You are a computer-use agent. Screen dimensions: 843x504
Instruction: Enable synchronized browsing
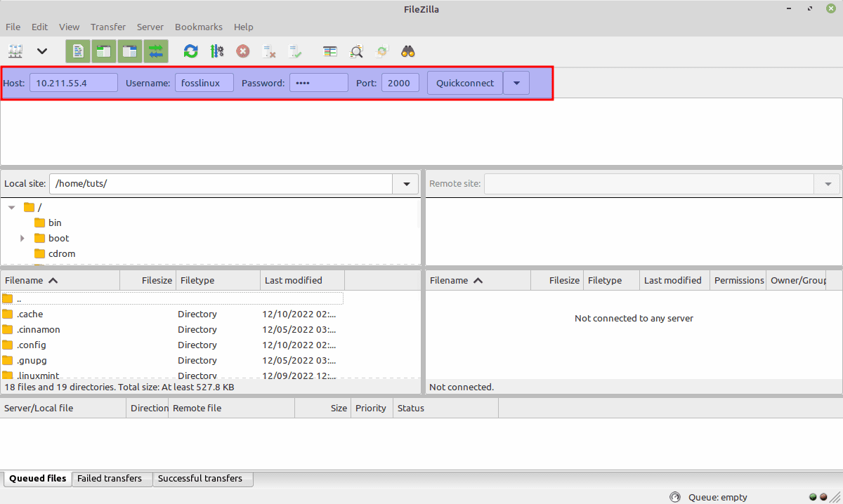tap(381, 51)
